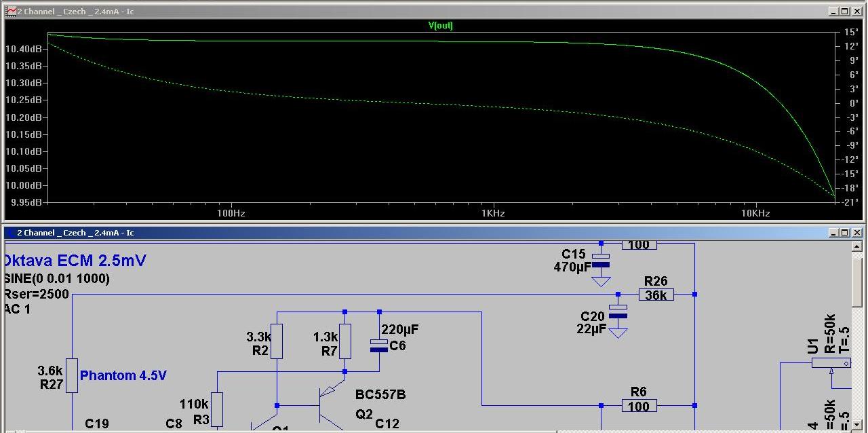Select the C20 capacitor symbol
The height and width of the screenshot is (433, 868).
pyautogui.click(x=618, y=312)
